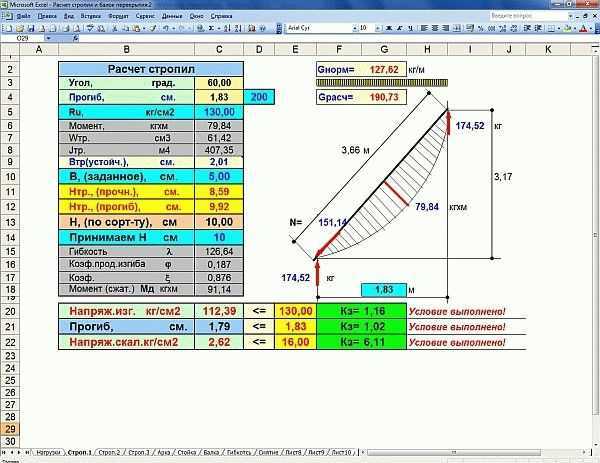Click Decrease Indent icon
Screen dimensions: 600x463
(x=527, y=28)
